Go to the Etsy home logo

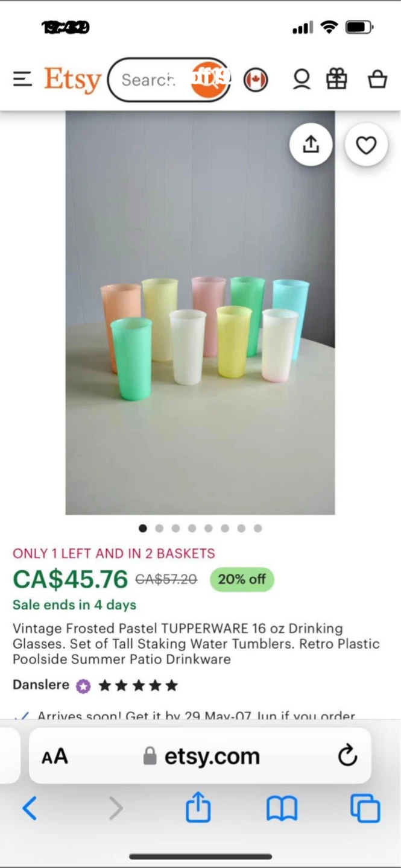tap(72, 80)
